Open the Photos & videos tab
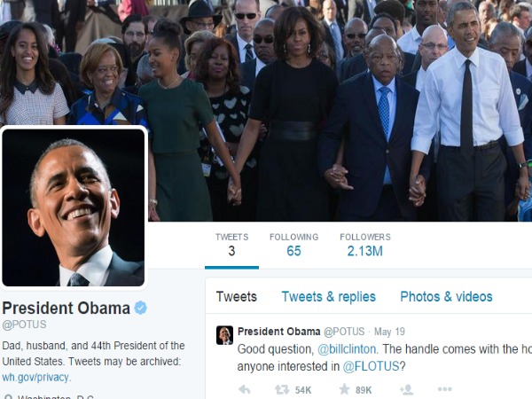532x399 pixels. click(446, 297)
